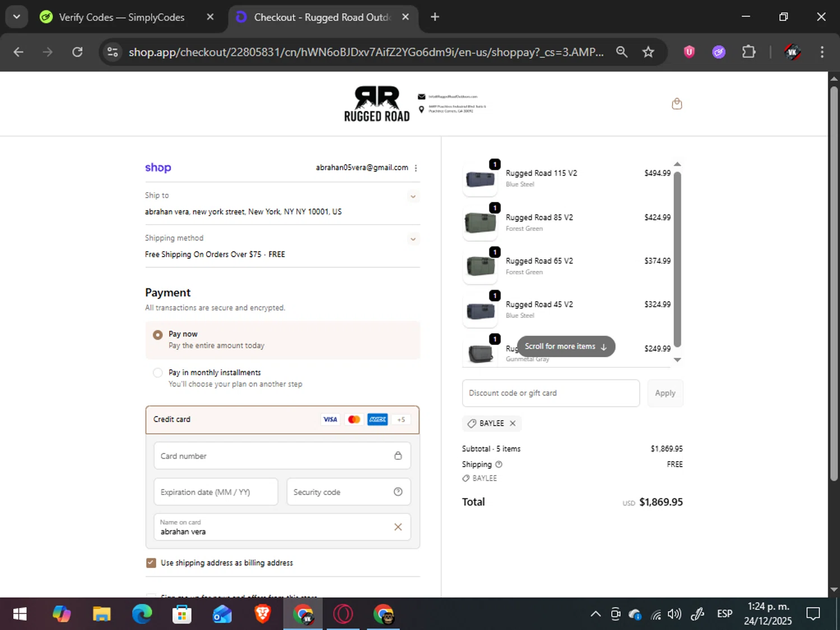840x630 pixels.
Task: Close the Verify Codes tab
Action: click(x=210, y=17)
